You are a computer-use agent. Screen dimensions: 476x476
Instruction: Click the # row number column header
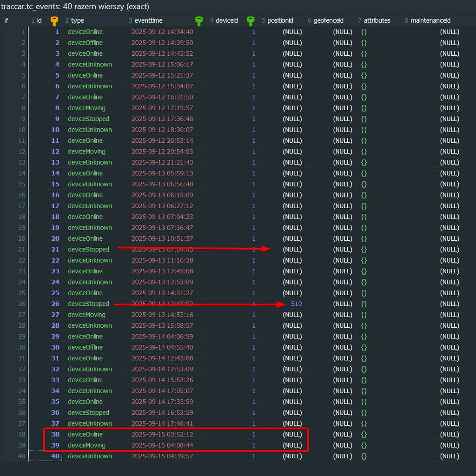coord(7,21)
